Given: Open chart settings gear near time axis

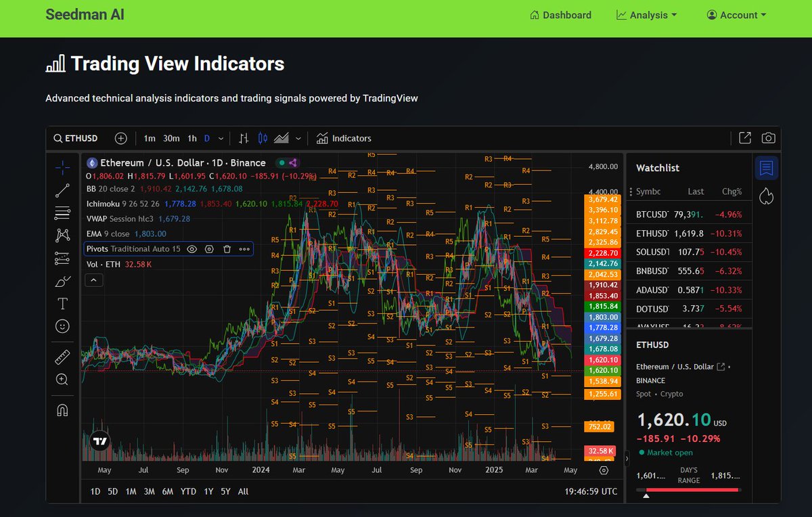Looking at the screenshot, I should (x=604, y=470).
